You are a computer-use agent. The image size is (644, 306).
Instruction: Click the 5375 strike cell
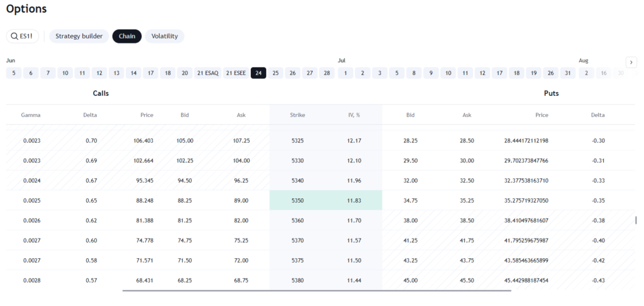coord(297,260)
